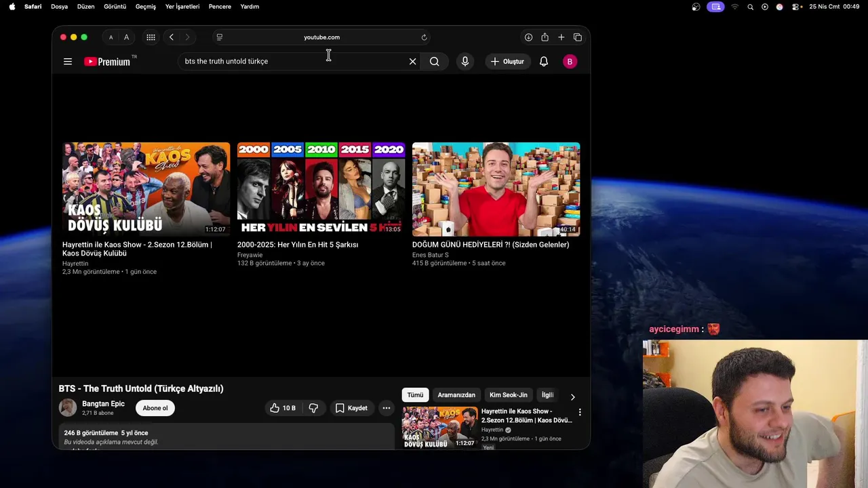Viewport: 868px width, 488px height.
Task: Open the purple screen mirroring menu icon
Action: (x=715, y=7)
